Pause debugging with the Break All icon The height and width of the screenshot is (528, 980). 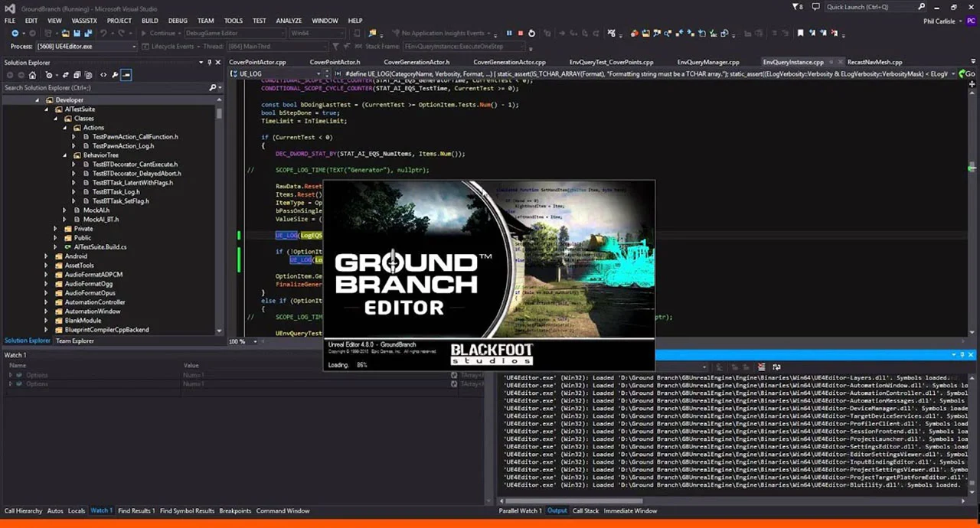tap(508, 34)
